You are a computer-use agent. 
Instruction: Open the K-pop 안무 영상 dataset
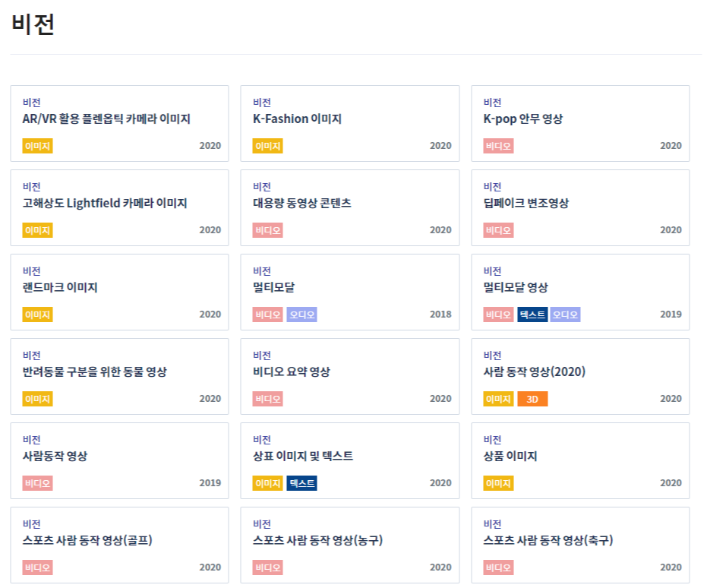[523, 119]
